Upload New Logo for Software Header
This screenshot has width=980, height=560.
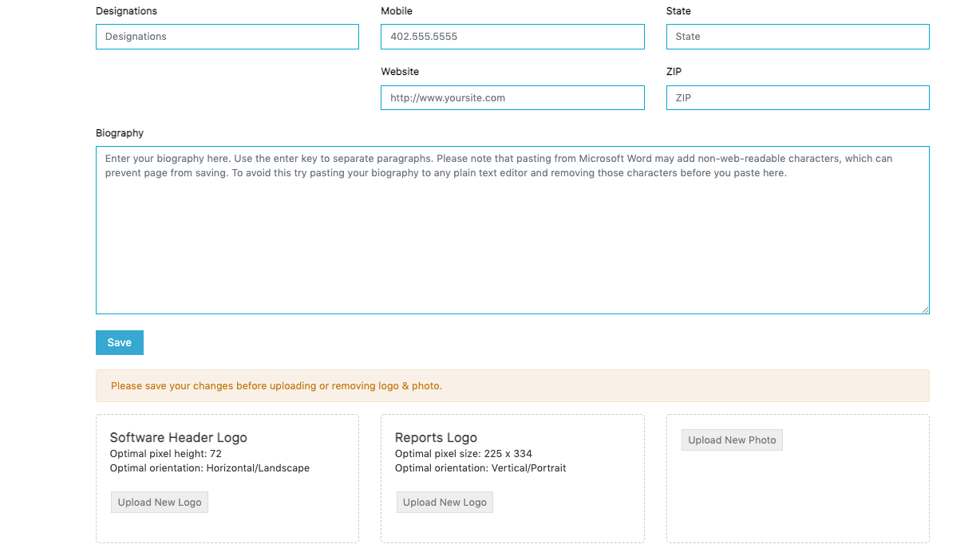tap(160, 502)
